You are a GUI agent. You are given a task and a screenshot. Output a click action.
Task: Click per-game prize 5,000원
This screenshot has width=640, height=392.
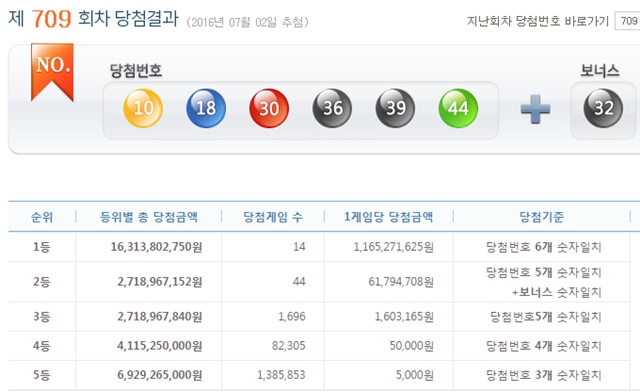point(415,375)
